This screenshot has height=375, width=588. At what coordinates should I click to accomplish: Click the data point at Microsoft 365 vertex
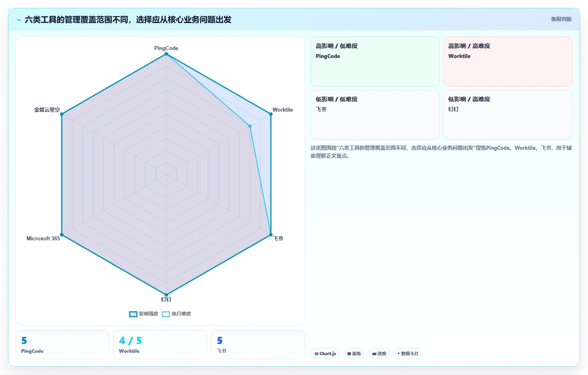pos(62,235)
